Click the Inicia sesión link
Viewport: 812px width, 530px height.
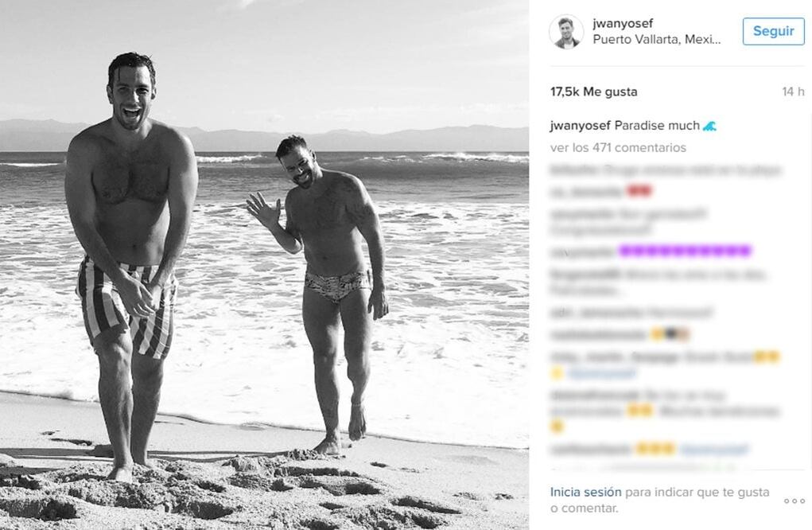[x=585, y=492]
